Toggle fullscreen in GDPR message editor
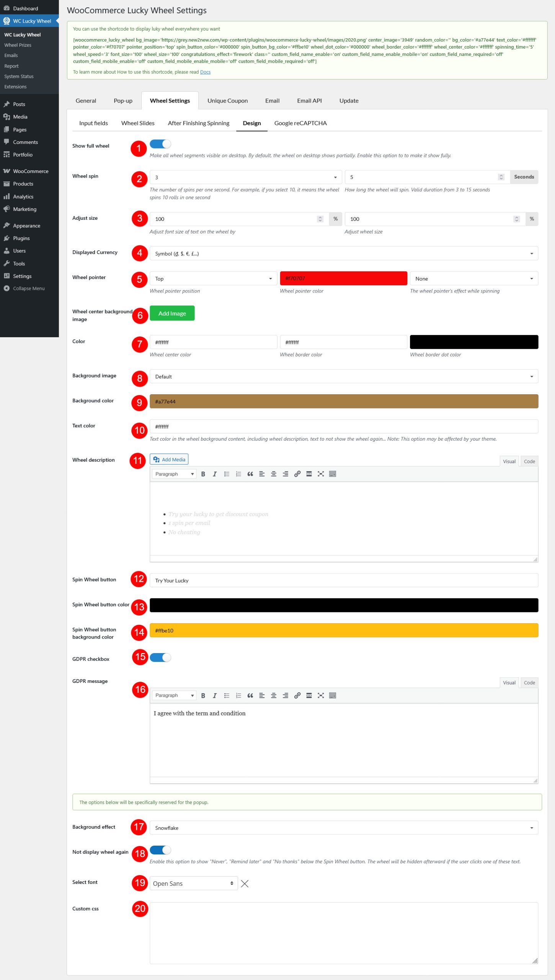Screen dimensions: 555x980 321,696
